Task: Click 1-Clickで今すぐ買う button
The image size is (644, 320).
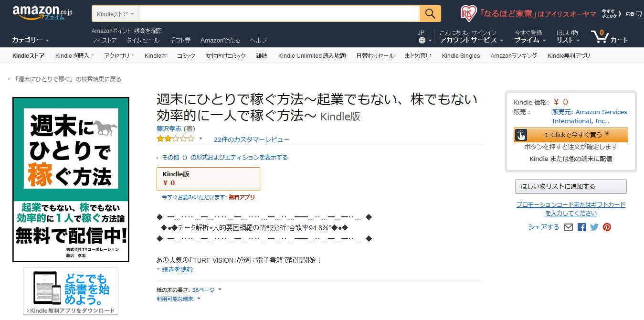Action: pyautogui.click(x=571, y=135)
